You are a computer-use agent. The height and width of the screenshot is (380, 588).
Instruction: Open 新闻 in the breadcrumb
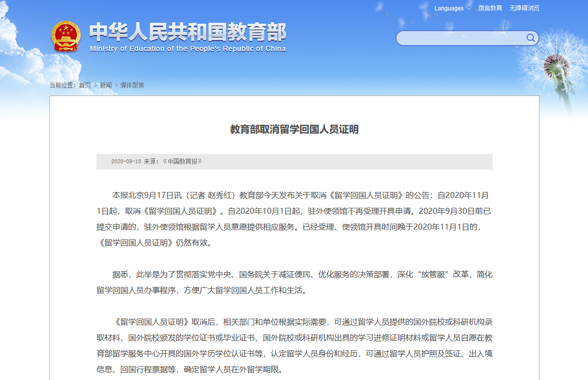[105, 85]
